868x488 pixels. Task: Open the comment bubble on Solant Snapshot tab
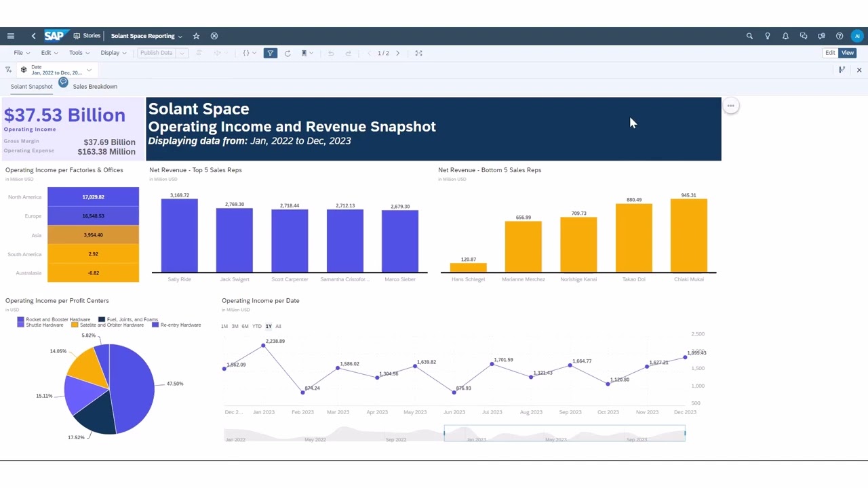tap(63, 82)
